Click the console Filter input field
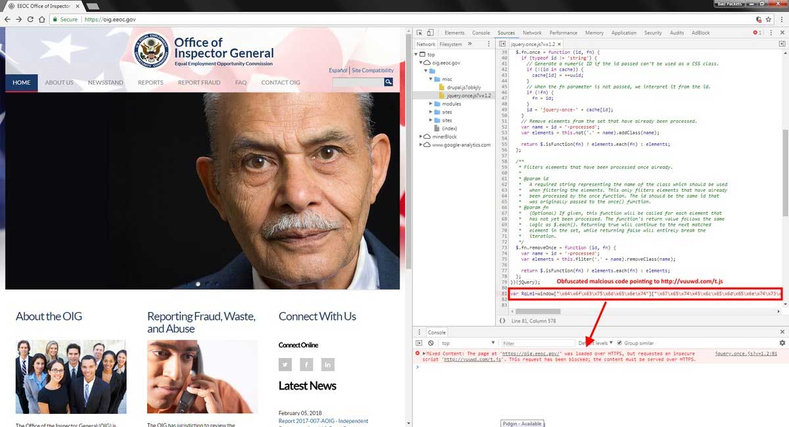 click(538, 343)
